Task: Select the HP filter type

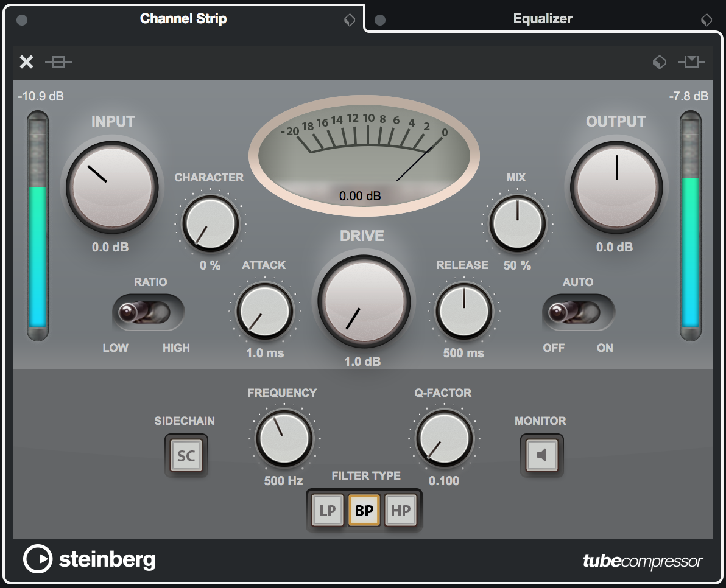Action: tap(401, 510)
